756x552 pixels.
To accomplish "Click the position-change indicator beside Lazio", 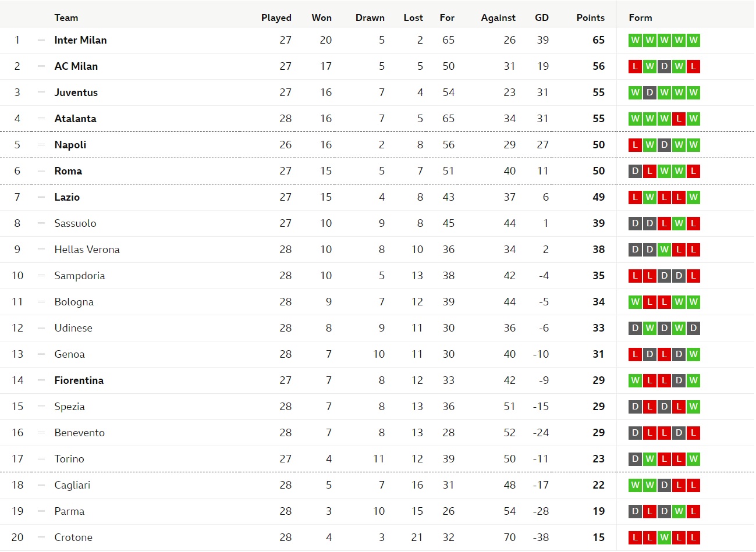I will click(x=41, y=197).
